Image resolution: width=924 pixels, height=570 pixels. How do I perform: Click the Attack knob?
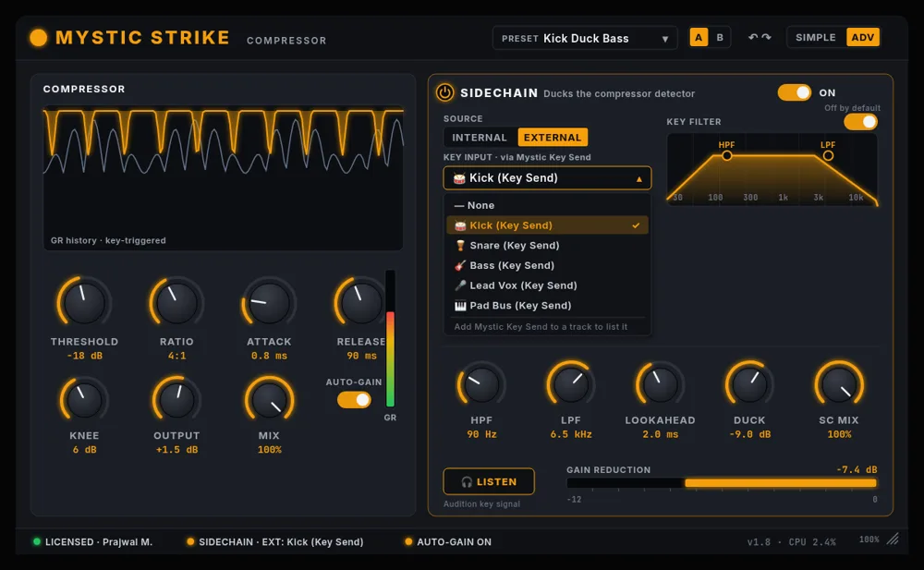coord(269,303)
